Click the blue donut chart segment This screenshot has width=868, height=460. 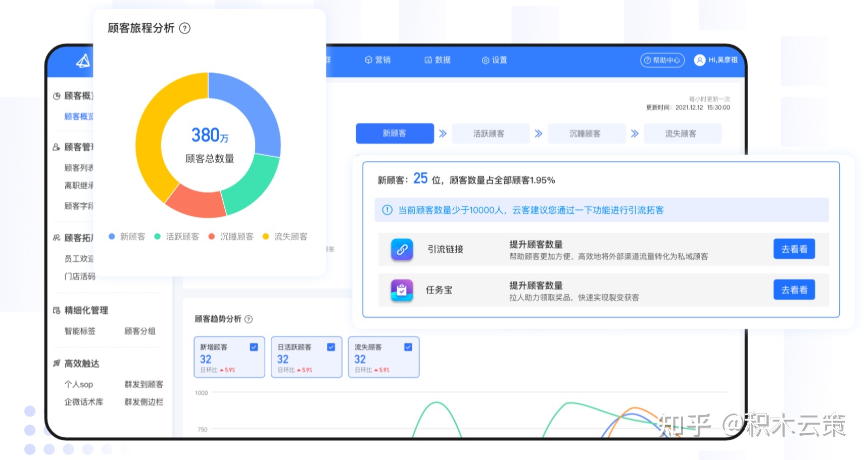256,110
